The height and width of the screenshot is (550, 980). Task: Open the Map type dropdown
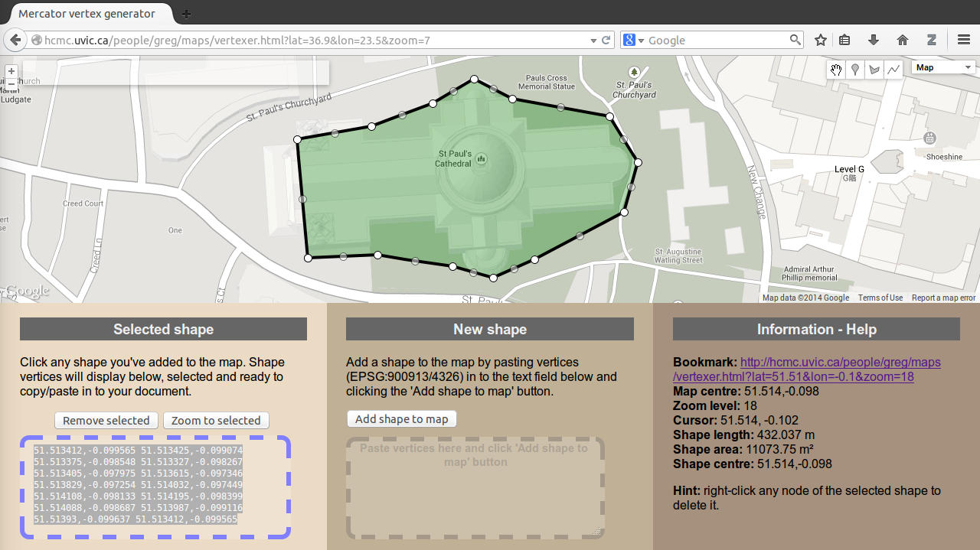click(x=943, y=68)
